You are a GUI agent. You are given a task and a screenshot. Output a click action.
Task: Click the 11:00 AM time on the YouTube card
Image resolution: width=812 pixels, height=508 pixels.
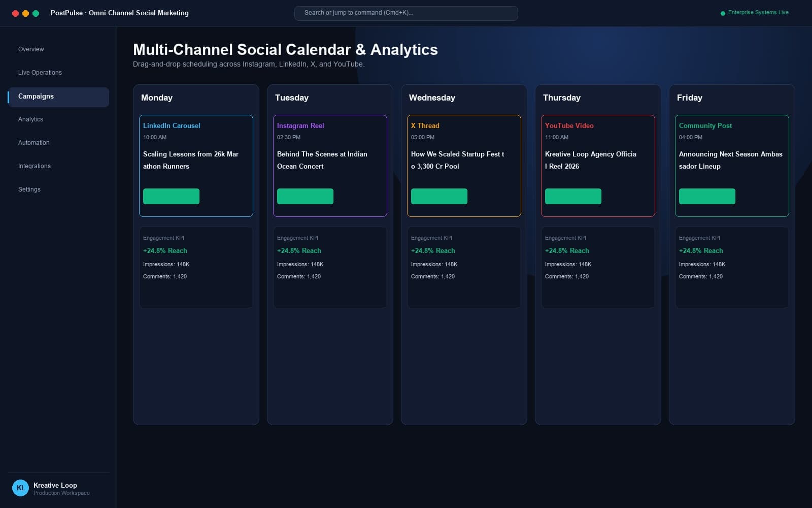[x=557, y=137]
